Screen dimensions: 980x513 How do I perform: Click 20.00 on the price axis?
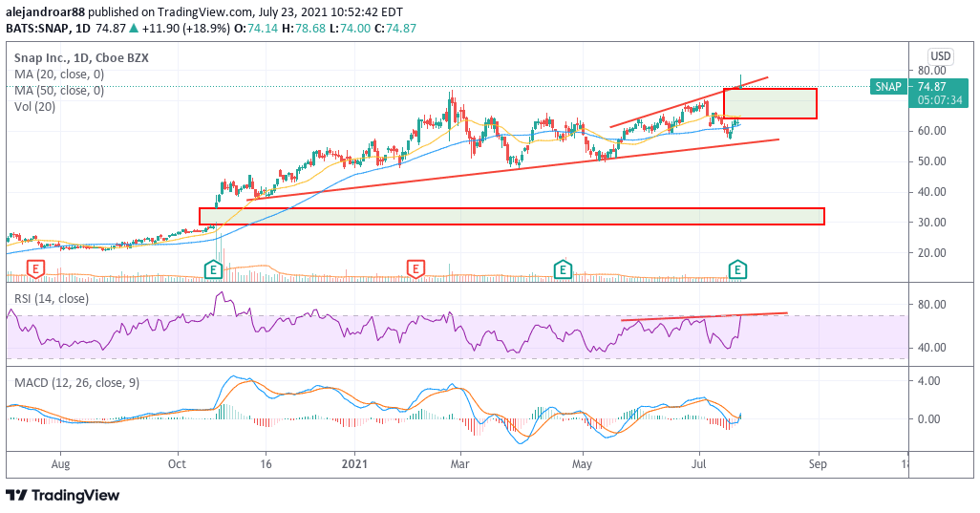931,253
